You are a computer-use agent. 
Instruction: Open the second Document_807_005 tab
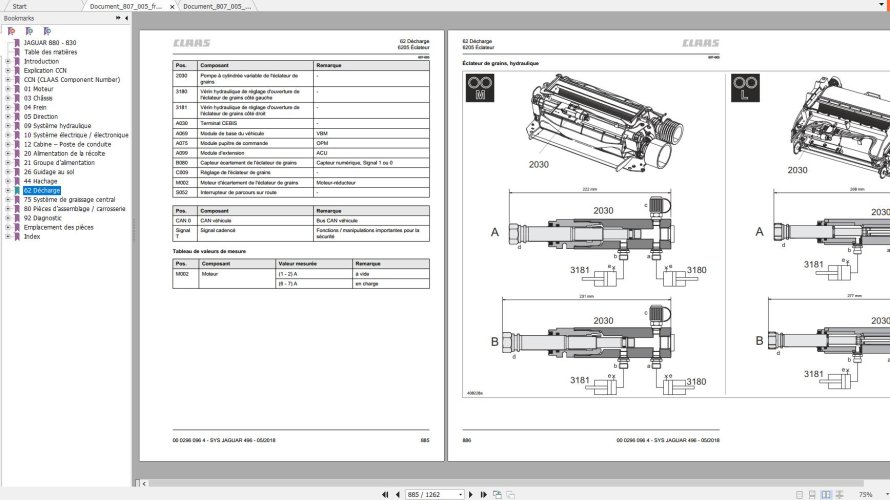[x=217, y=6]
